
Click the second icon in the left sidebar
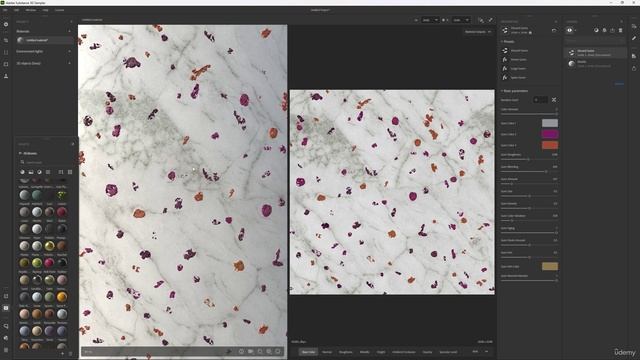coord(6,40)
